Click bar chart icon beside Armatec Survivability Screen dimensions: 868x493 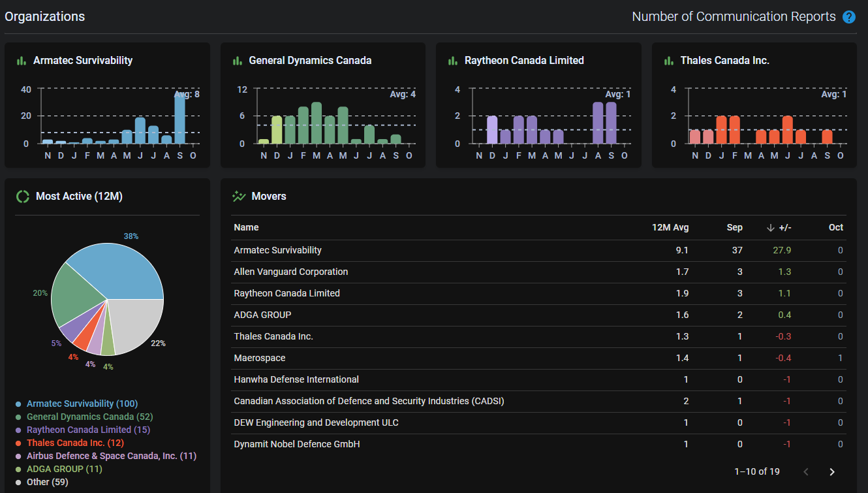pos(21,61)
